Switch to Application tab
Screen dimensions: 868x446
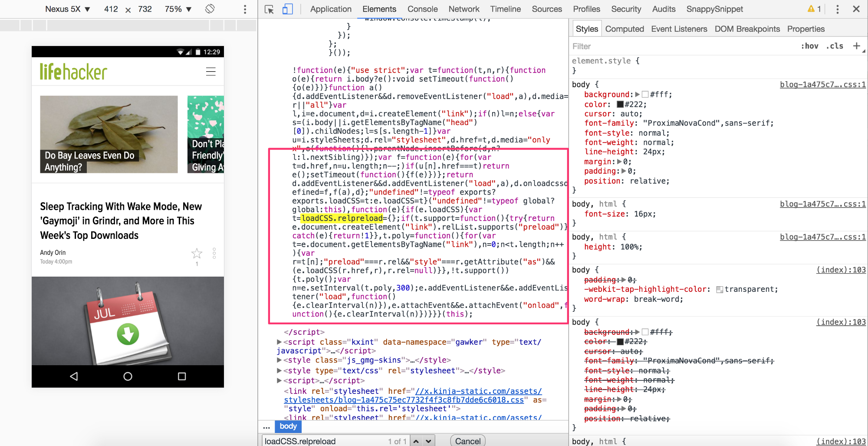coord(331,9)
